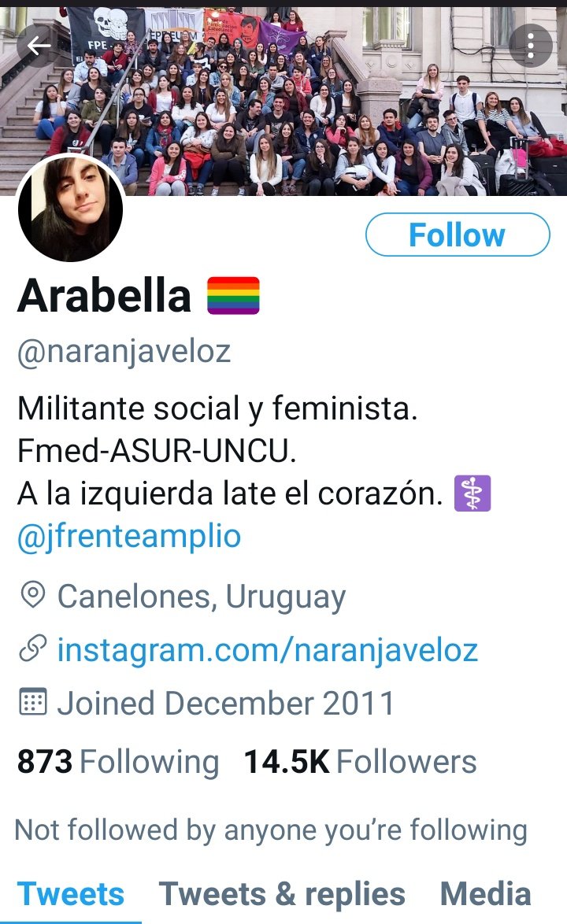View the 873 Following list
This screenshot has width=567, height=924.
click(x=118, y=761)
